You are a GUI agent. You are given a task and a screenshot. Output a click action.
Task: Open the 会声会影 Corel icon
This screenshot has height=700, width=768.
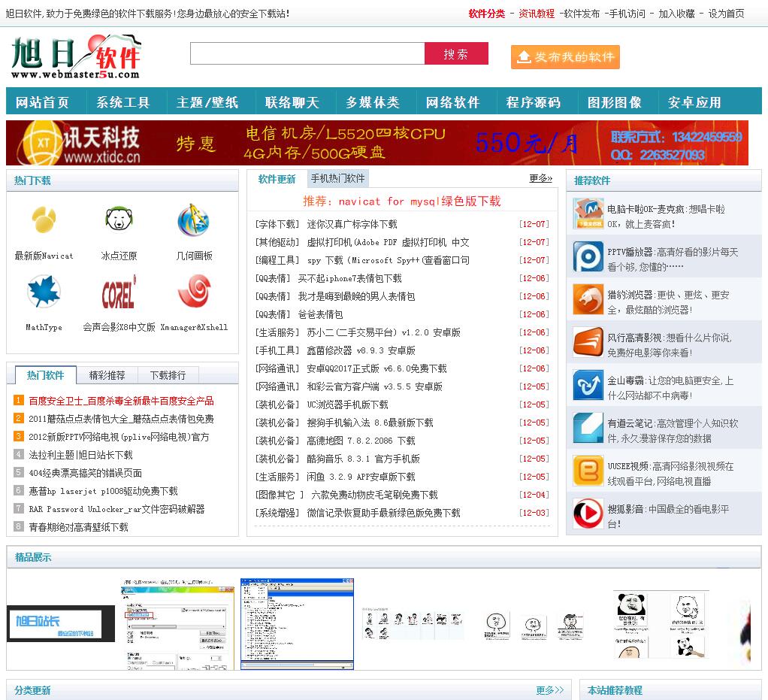pos(119,292)
